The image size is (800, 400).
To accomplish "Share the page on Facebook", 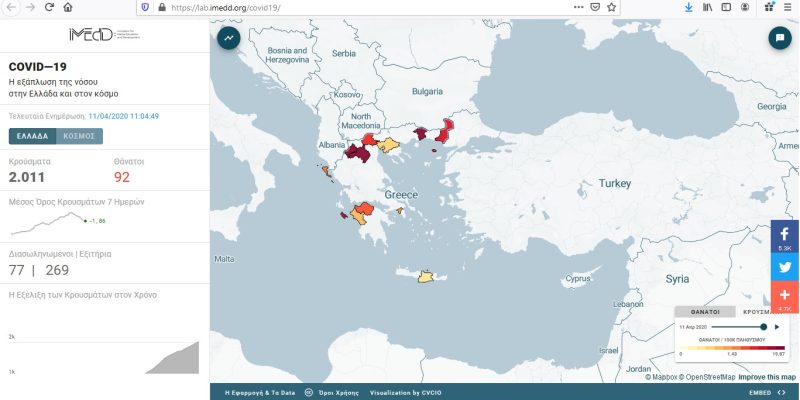I will [x=785, y=237].
